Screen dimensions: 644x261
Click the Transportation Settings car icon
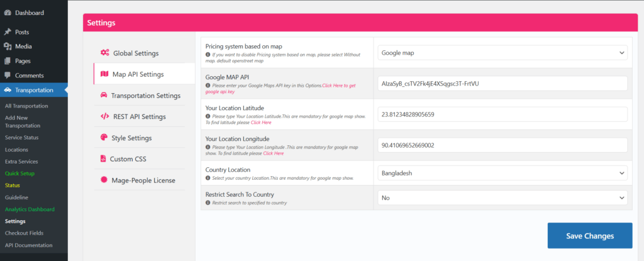tap(104, 95)
